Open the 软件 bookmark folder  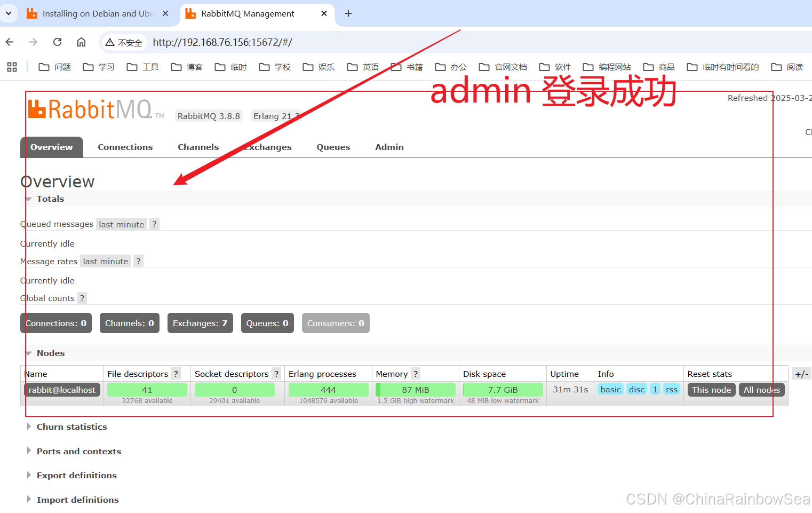point(555,67)
